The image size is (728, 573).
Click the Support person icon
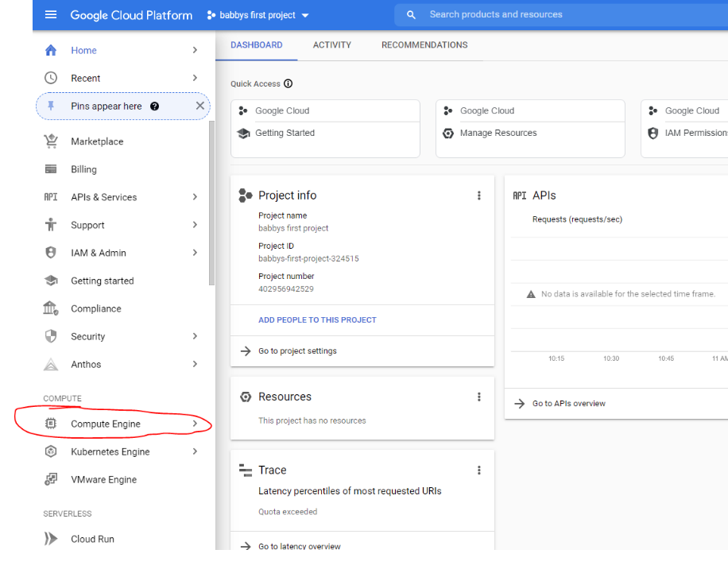coord(51,225)
